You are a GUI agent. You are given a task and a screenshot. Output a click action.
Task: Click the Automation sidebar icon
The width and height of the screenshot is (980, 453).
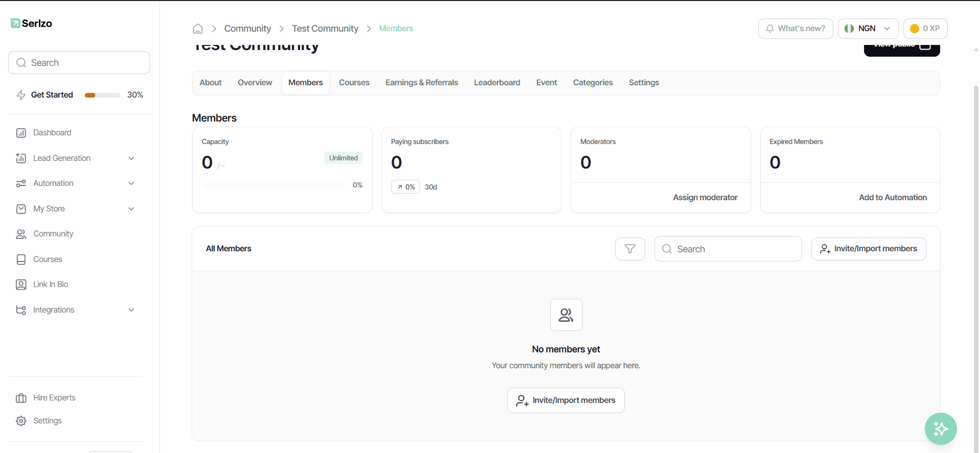[x=21, y=183]
